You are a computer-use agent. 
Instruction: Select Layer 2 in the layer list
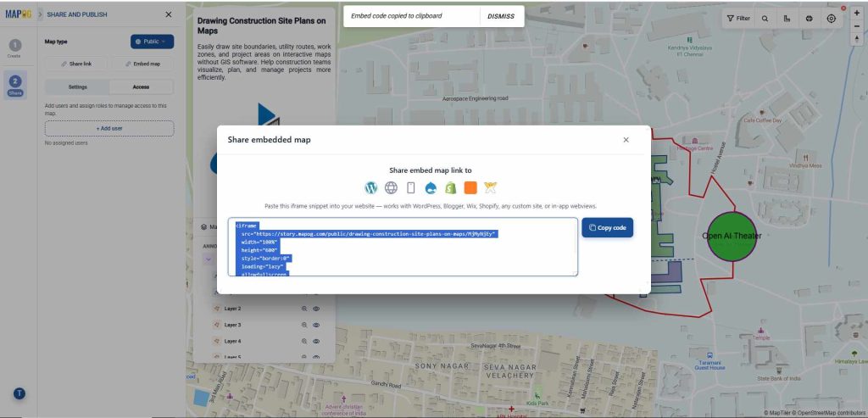(x=232, y=309)
